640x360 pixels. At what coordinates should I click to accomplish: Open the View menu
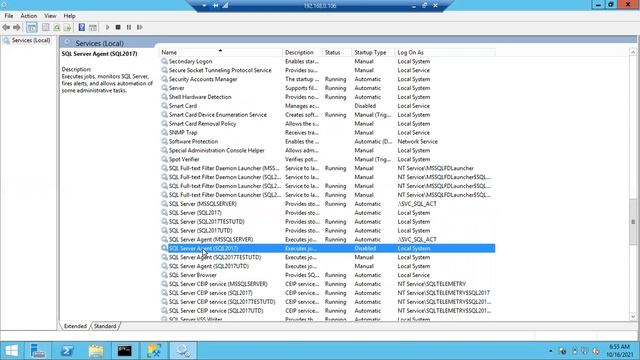50,16
